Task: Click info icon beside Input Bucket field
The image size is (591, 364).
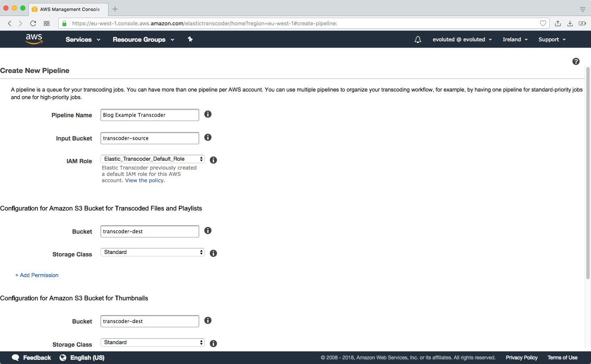Action: (208, 138)
